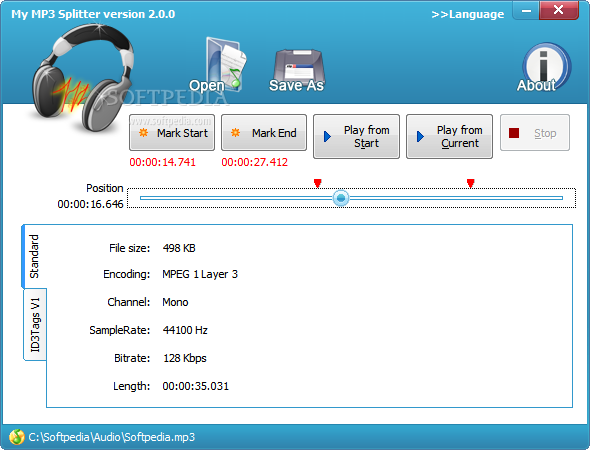The height and width of the screenshot is (450, 590).
Task: Close the My MP3 Splitter window
Action: (x=559, y=10)
